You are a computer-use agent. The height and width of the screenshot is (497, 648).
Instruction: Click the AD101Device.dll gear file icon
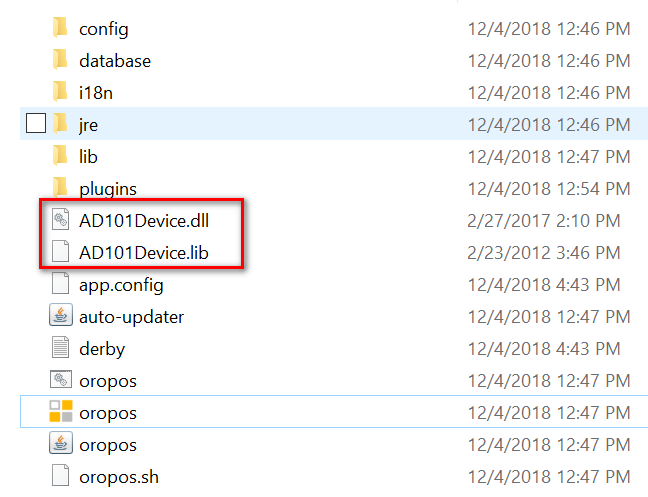[x=60, y=219]
